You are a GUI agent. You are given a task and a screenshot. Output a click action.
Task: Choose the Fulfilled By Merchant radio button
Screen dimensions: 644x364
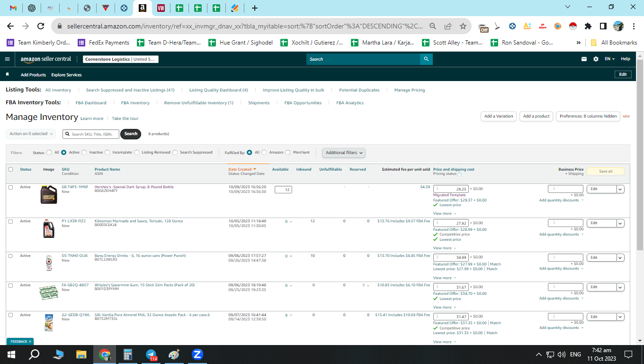pos(288,153)
